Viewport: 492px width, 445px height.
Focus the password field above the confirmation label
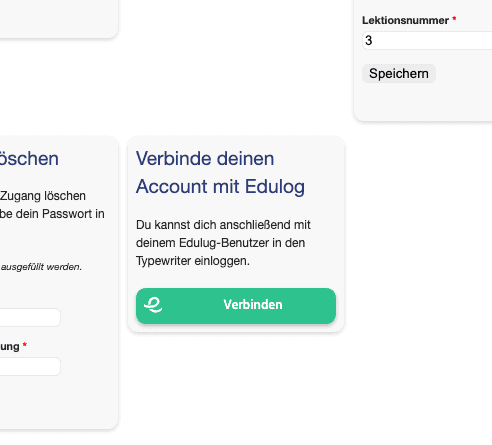pyautogui.click(x=30, y=317)
